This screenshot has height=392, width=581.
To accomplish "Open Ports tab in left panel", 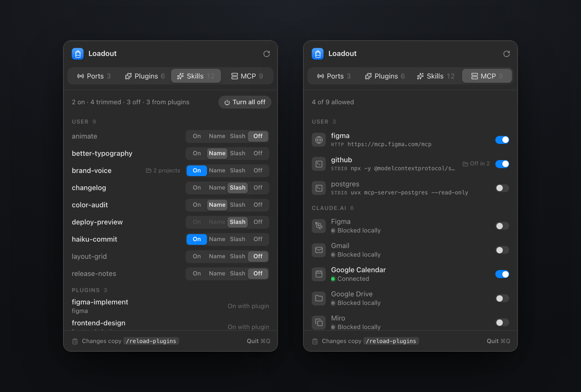I will click(94, 76).
